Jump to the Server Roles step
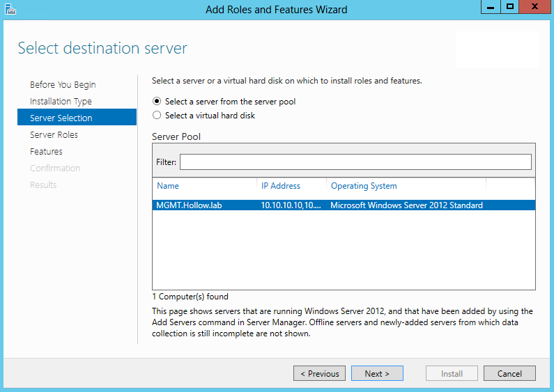554x392 pixels. click(x=54, y=135)
